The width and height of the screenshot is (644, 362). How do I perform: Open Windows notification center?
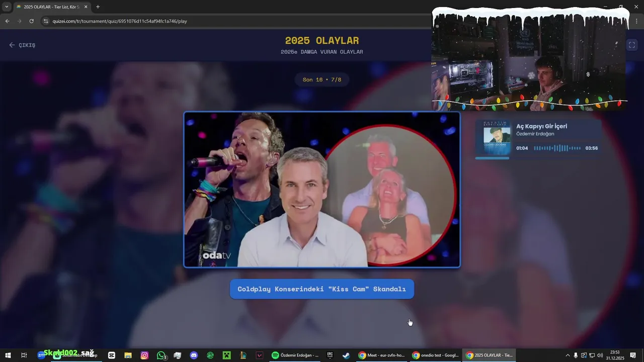[633, 355]
